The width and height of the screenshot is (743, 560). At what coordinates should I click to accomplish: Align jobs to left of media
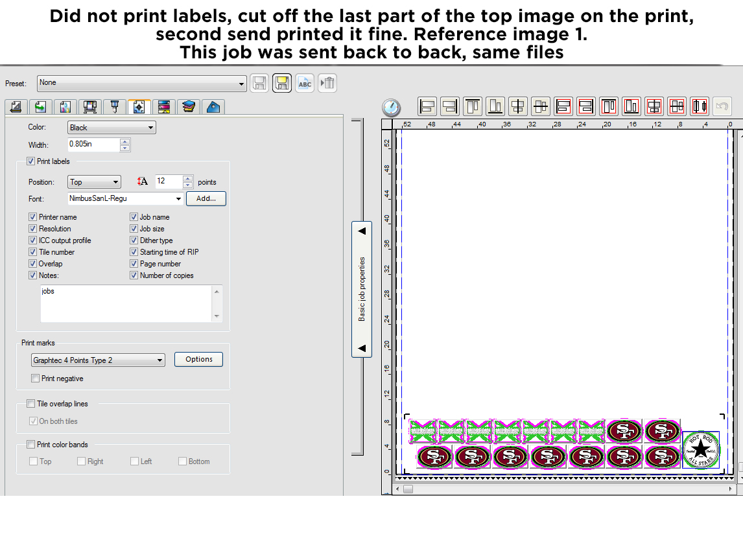[x=563, y=106]
